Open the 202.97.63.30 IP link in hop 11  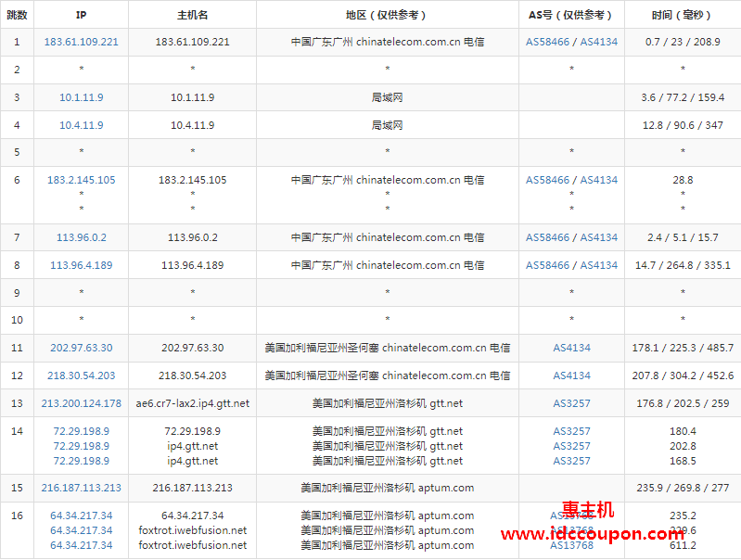pyautogui.click(x=82, y=348)
